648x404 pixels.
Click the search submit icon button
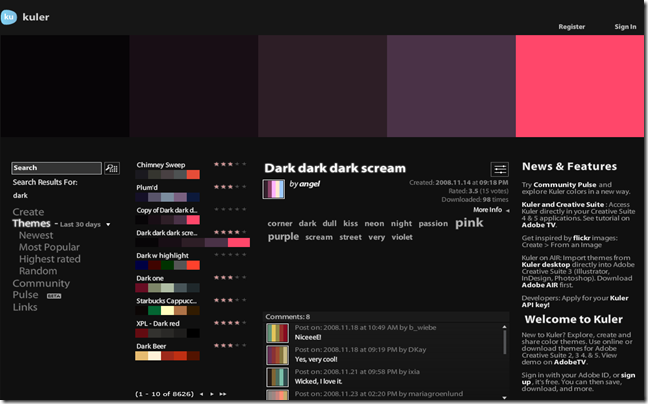(x=112, y=168)
